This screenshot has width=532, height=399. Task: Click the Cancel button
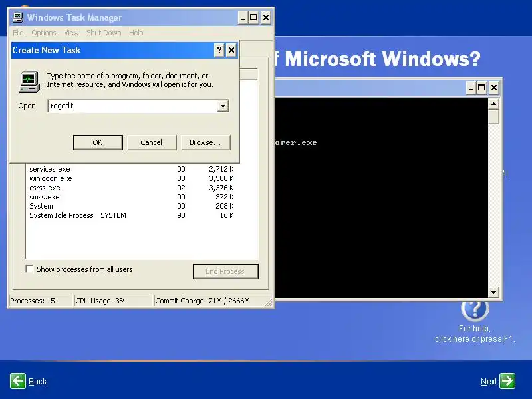click(x=152, y=142)
